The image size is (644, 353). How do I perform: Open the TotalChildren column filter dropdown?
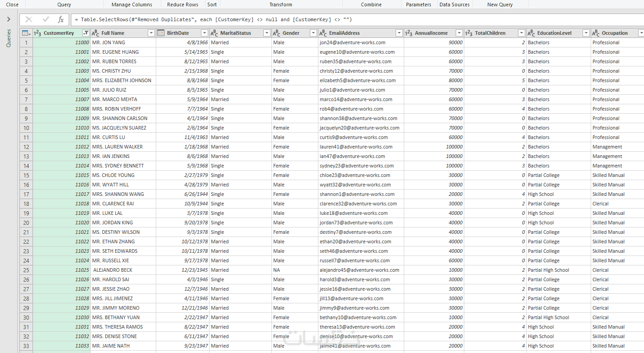(x=522, y=33)
